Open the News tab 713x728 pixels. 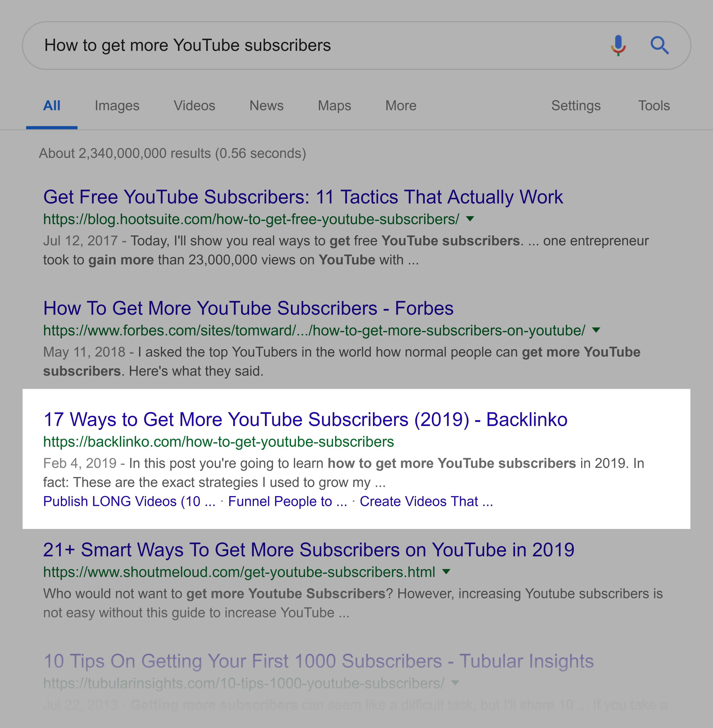pyautogui.click(x=267, y=106)
